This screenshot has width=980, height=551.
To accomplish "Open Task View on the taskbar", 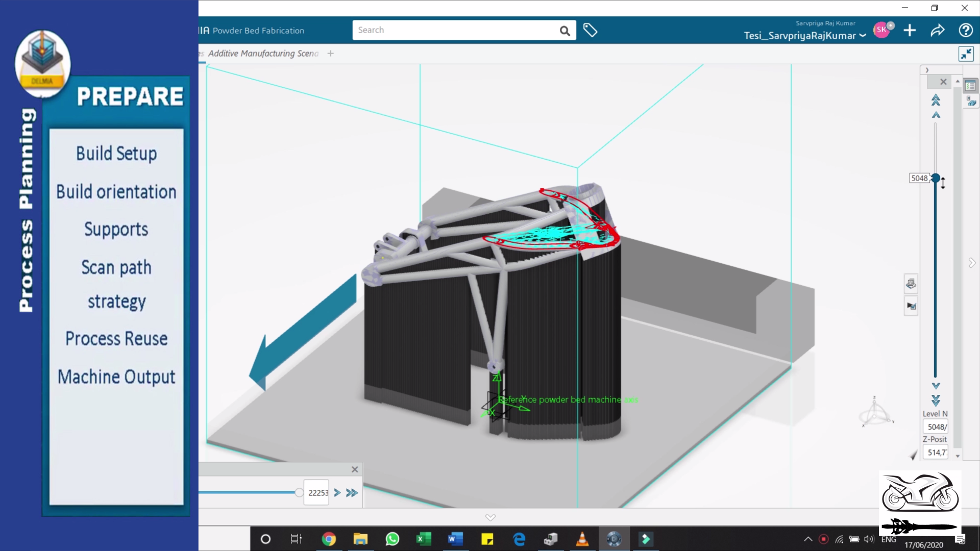I will [x=296, y=539].
